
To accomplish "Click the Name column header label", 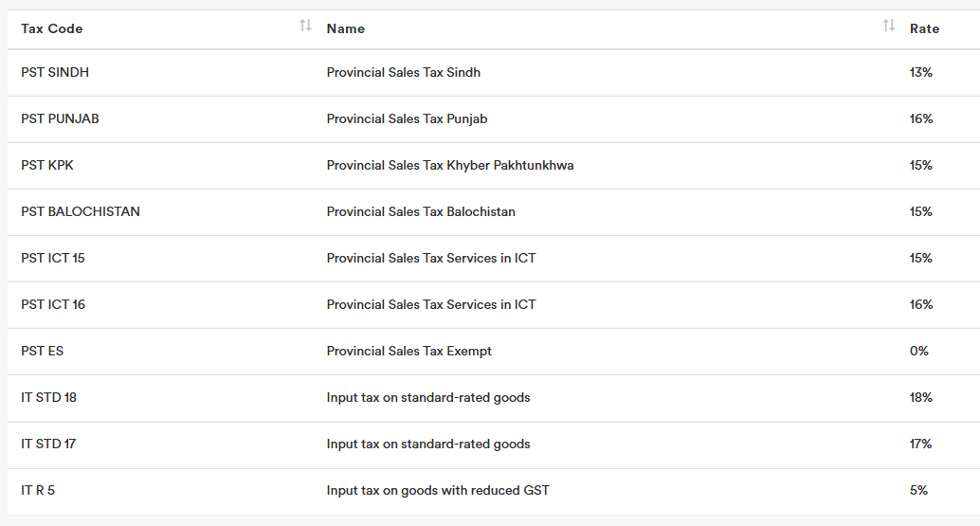I will [x=346, y=28].
